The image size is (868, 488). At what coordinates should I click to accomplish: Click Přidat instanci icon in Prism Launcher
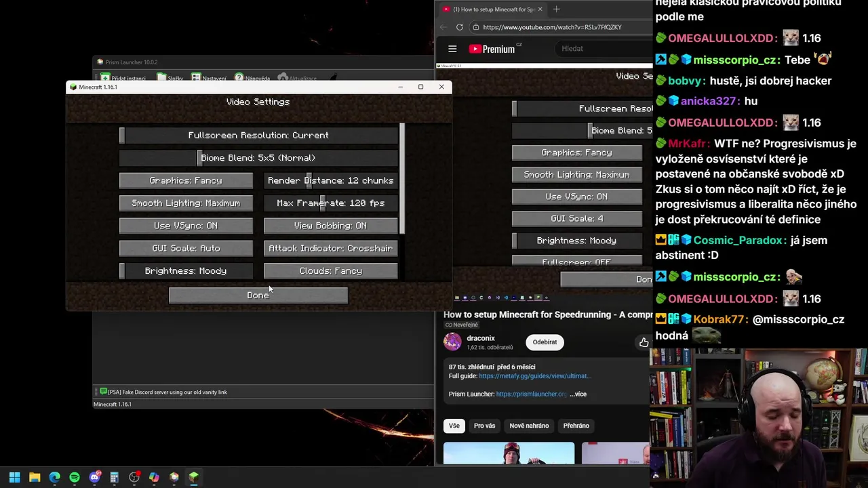coord(106,78)
